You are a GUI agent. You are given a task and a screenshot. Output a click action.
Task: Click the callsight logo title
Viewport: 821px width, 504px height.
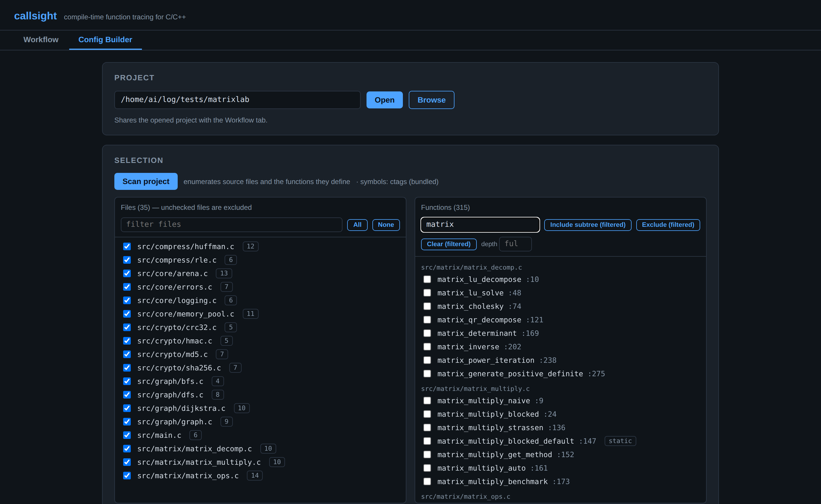pyautogui.click(x=35, y=16)
